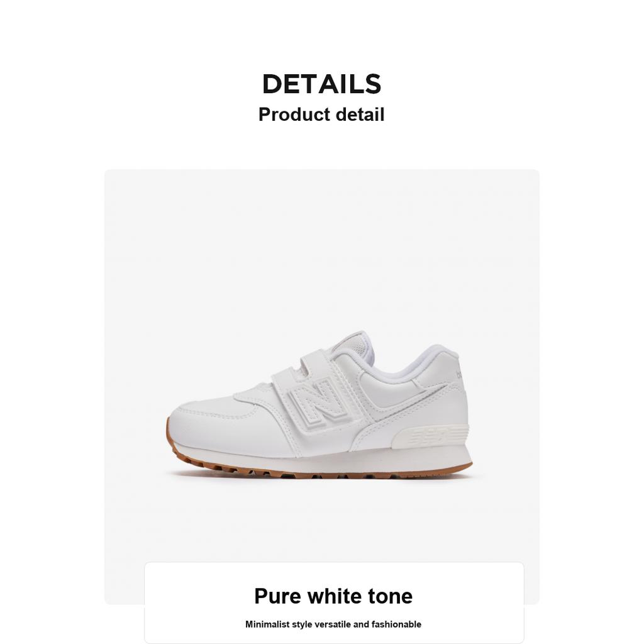Click the white toe box of the shoe

coord(214,427)
